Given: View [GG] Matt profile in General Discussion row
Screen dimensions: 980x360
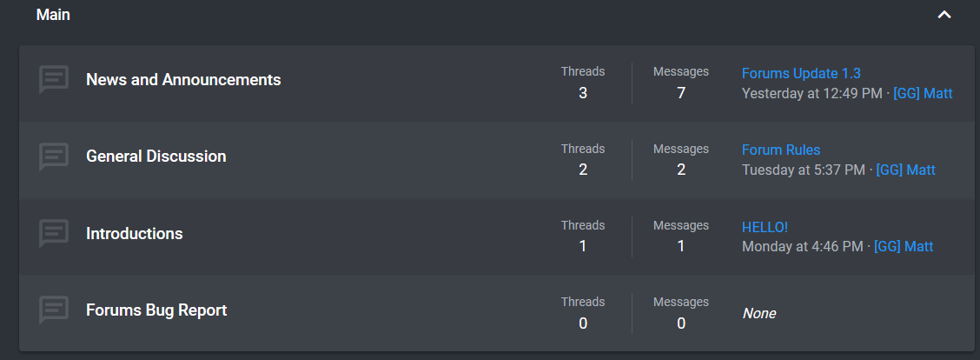Looking at the screenshot, I should coord(905,170).
